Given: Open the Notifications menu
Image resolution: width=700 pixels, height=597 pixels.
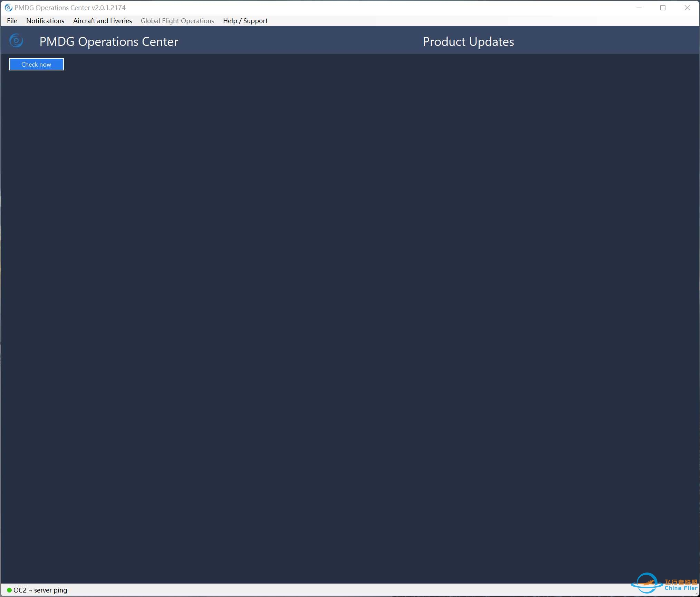Looking at the screenshot, I should 45,21.
